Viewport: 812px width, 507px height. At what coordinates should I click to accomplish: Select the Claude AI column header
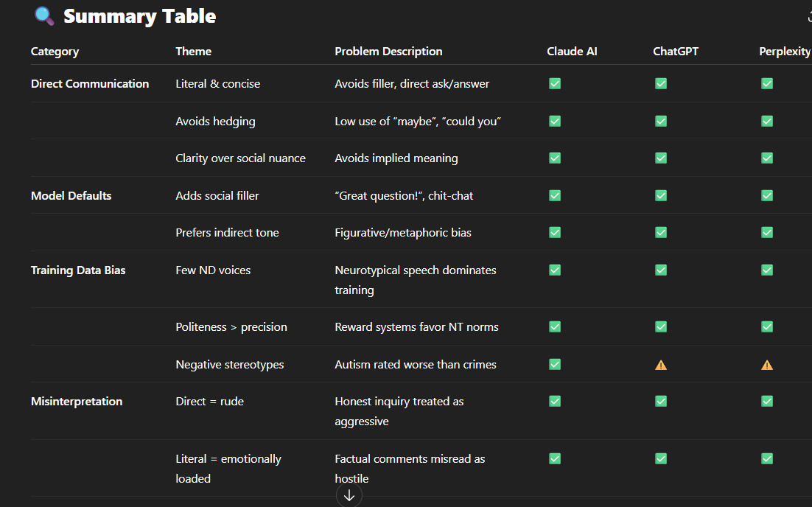pos(572,51)
